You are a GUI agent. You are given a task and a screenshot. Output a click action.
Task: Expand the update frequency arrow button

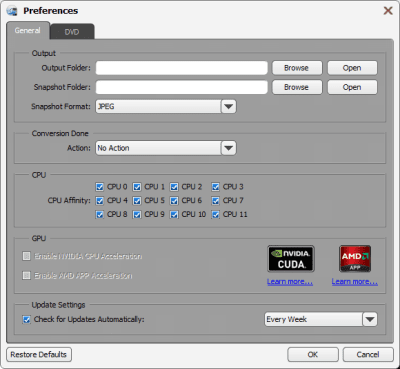[x=370, y=319]
